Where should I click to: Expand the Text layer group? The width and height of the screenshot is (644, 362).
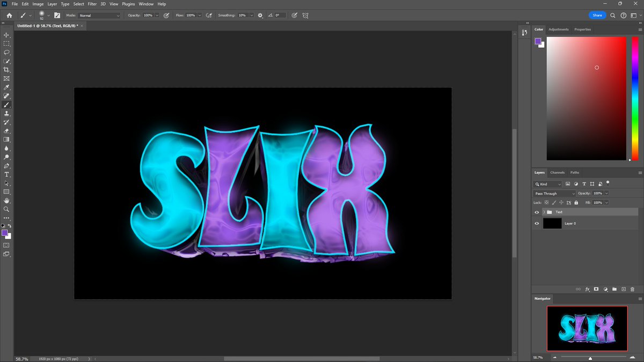[x=544, y=212]
